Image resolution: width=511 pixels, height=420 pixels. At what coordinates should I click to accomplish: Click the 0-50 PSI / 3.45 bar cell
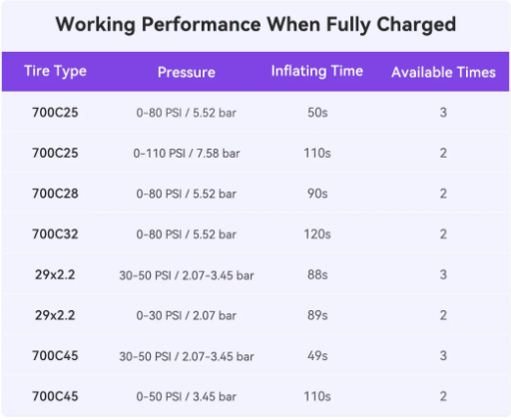coord(187,396)
